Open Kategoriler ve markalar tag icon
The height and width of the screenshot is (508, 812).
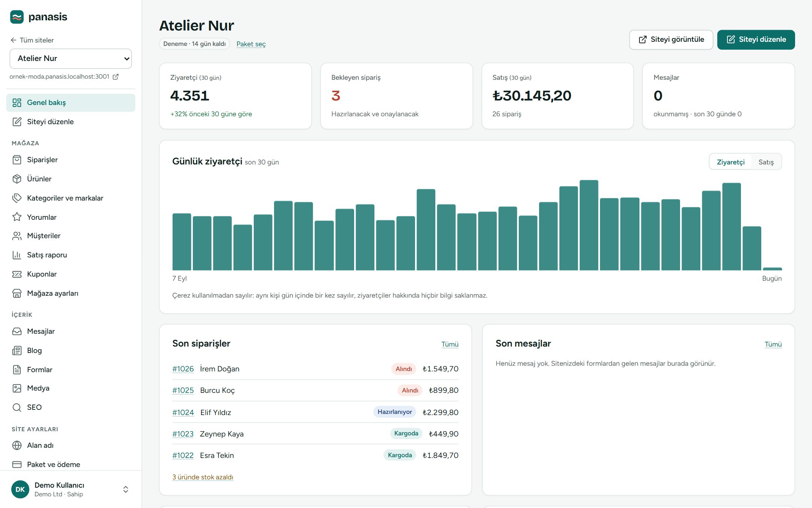(17, 198)
